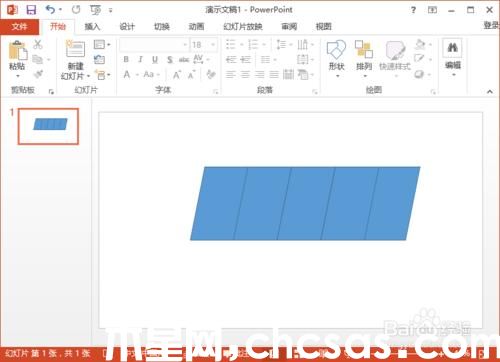Open the Shapes (形状) gallery icon
This screenshot has height=362, width=500.
336,50
